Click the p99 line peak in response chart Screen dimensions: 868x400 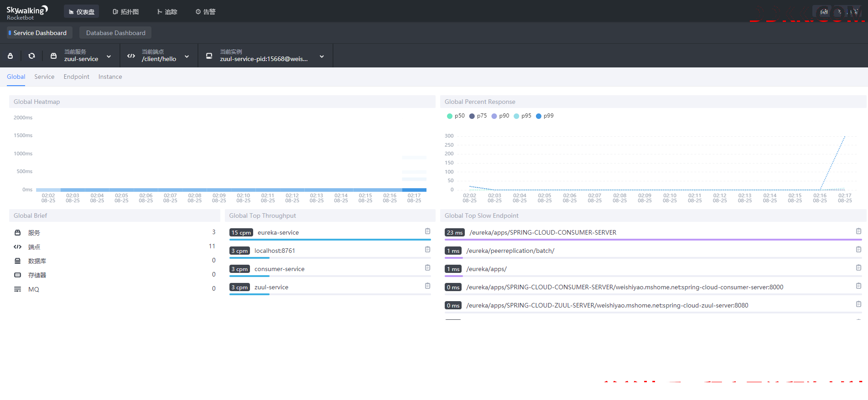[845, 136]
